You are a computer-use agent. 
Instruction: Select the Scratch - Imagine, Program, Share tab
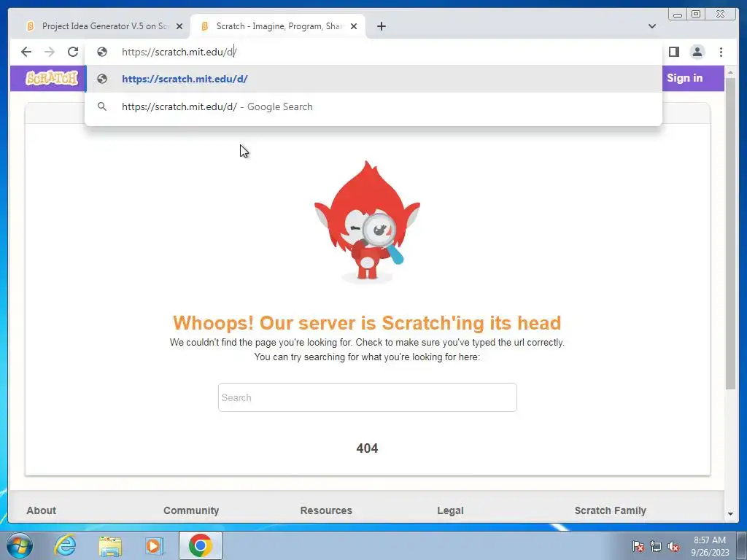tap(278, 26)
